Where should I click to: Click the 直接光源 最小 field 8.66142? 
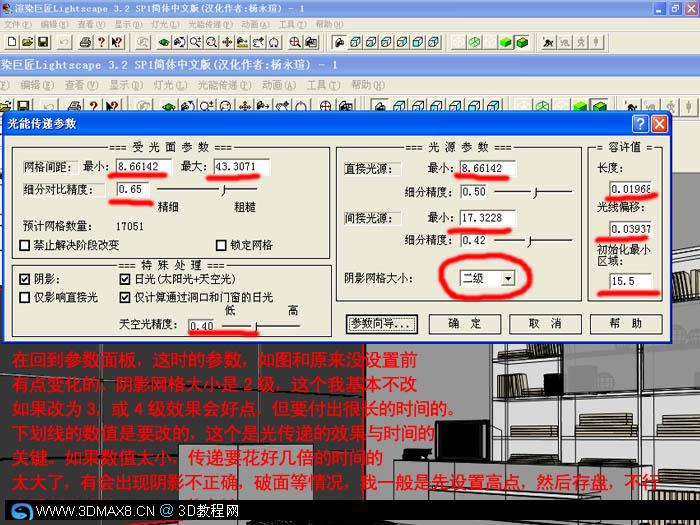pos(488,169)
